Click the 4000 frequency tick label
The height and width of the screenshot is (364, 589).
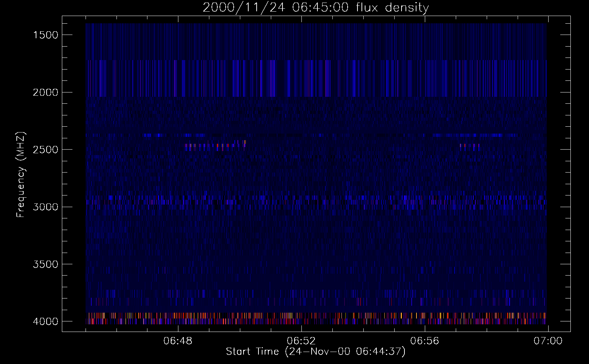tap(46, 321)
